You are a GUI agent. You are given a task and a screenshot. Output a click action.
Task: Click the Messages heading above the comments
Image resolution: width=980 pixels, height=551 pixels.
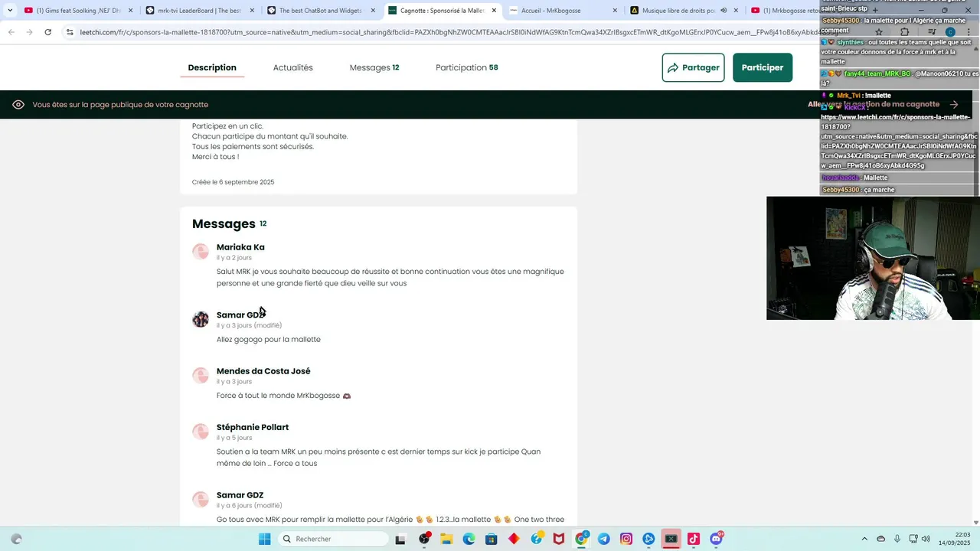pos(224,223)
